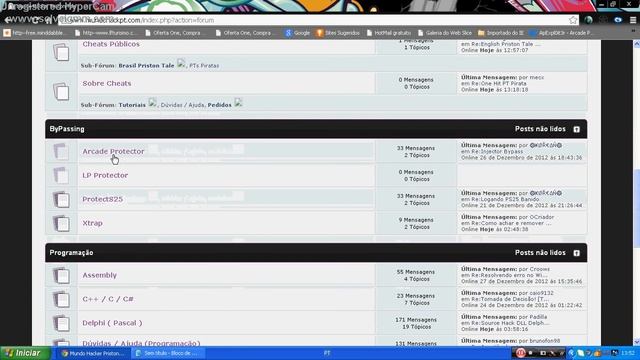Open PTs Piratas sub-forum
This screenshot has width=640, height=360.
coord(204,65)
